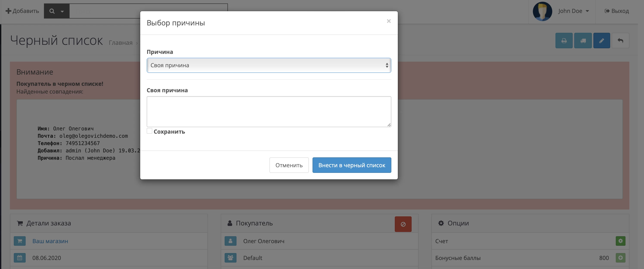Screen dimensions: 644x269
Task: Click the shopping cart icon by Ваш магазин
Action: 20,241
